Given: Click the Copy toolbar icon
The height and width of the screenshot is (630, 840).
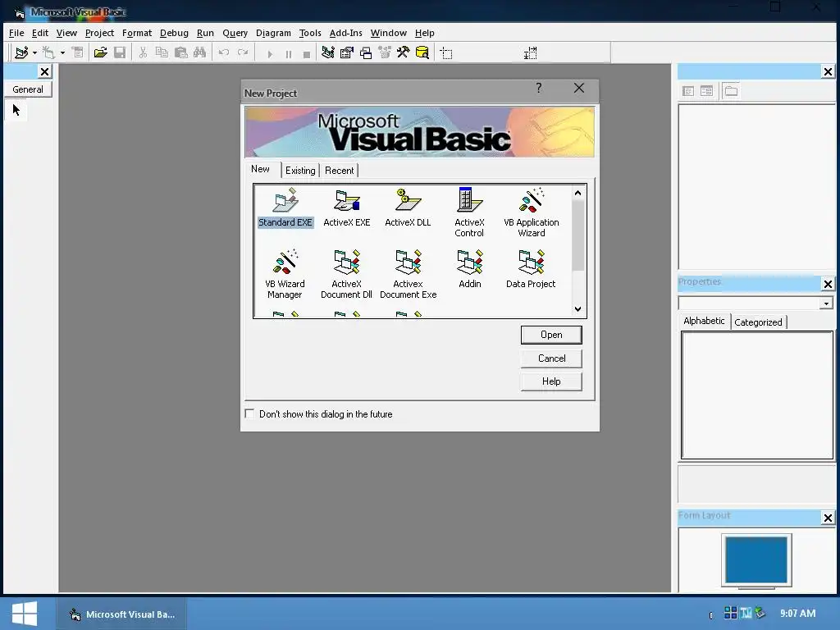Looking at the screenshot, I should (162, 52).
